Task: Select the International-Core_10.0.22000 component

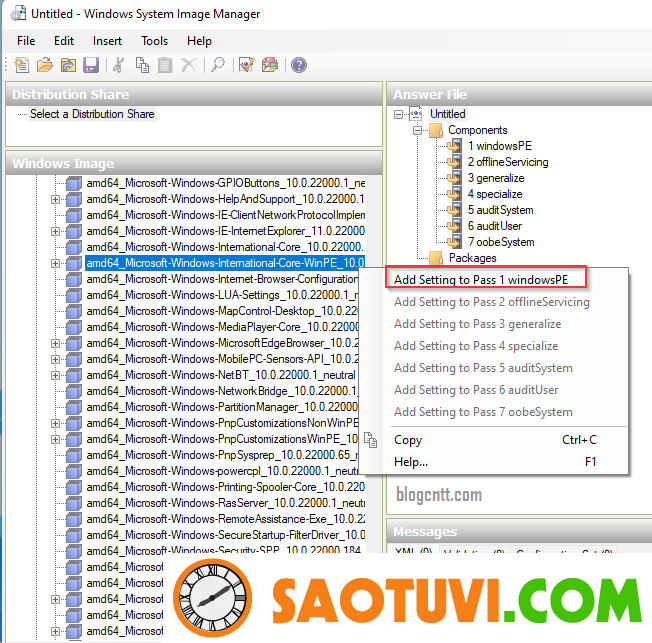Action: click(225, 247)
